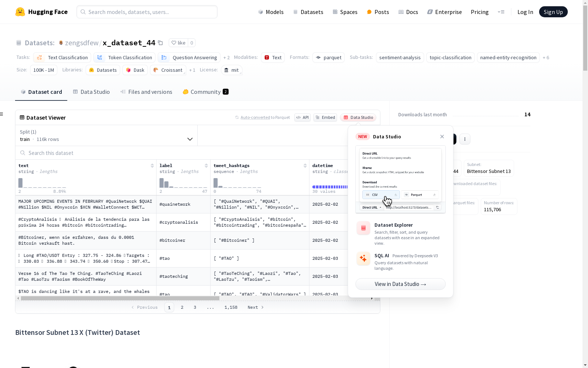Open the navigation overflow menu icon

coord(501,12)
